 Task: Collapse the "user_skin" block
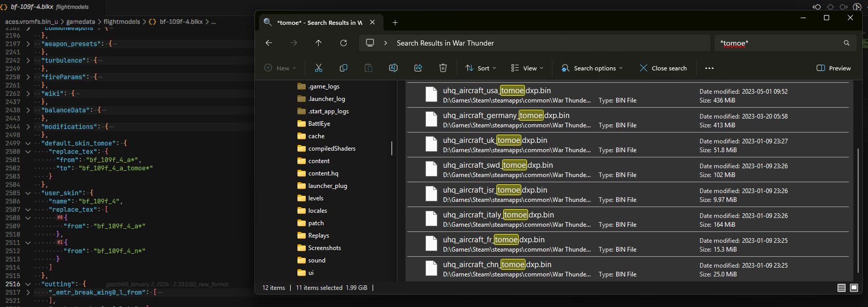[28, 193]
